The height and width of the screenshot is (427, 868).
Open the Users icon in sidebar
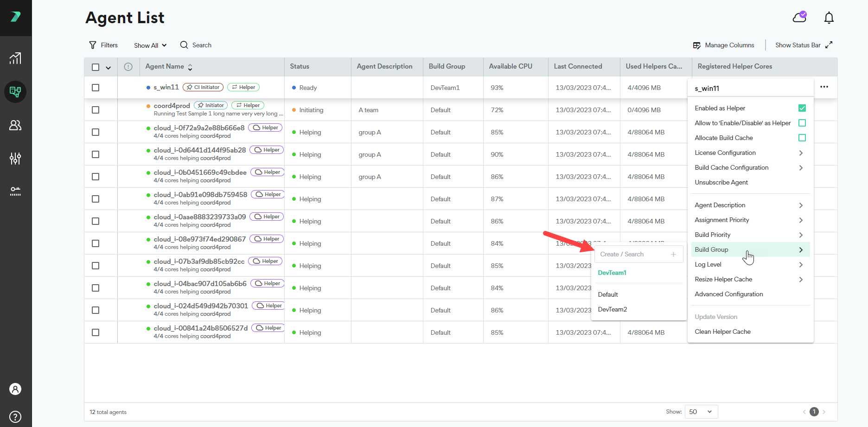coord(15,125)
